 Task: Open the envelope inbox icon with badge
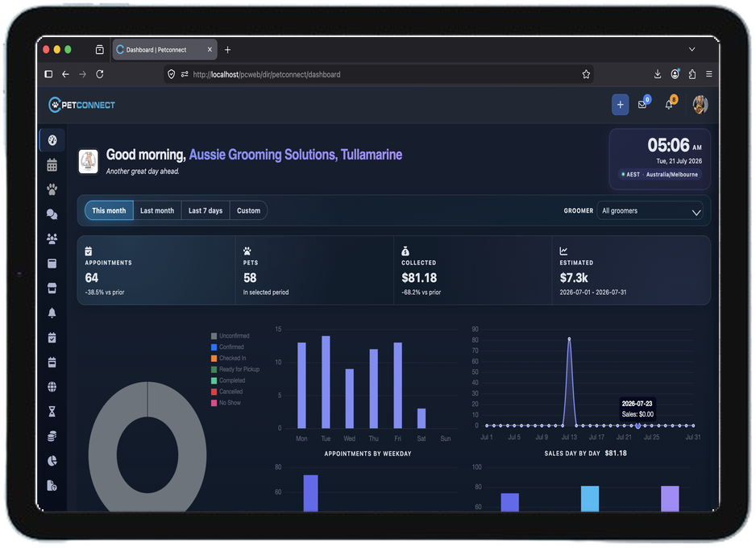point(642,104)
